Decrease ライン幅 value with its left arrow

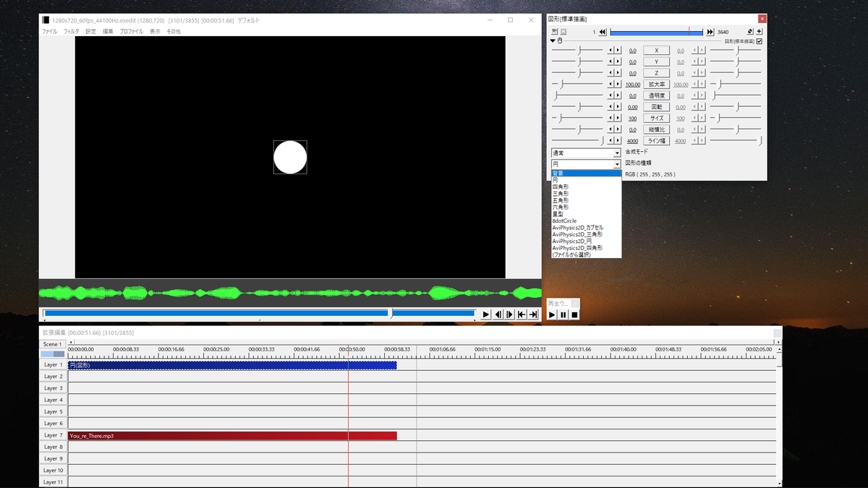pyautogui.click(x=610, y=140)
